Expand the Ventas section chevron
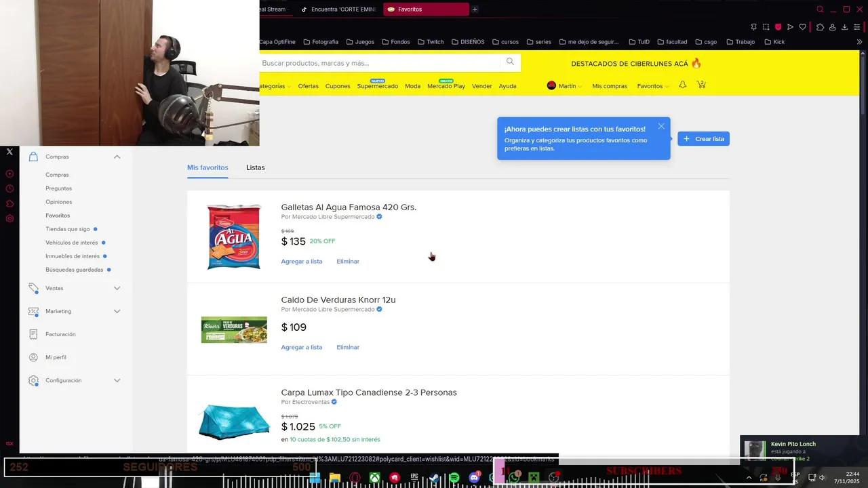 click(117, 288)
